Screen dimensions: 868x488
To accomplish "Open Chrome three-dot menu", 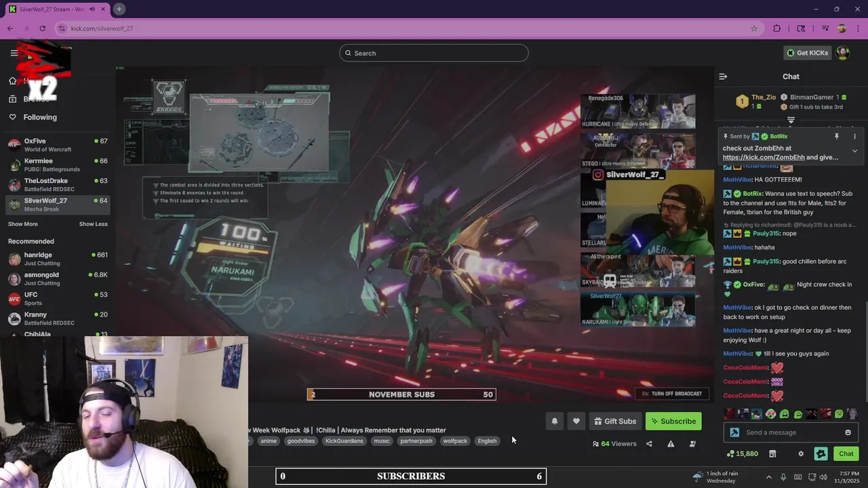I will (857, 28).
